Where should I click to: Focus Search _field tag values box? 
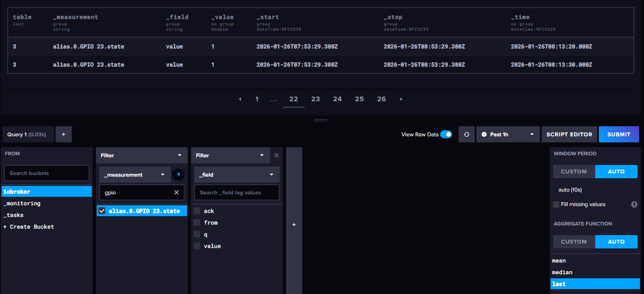click(x=237, y=192)
